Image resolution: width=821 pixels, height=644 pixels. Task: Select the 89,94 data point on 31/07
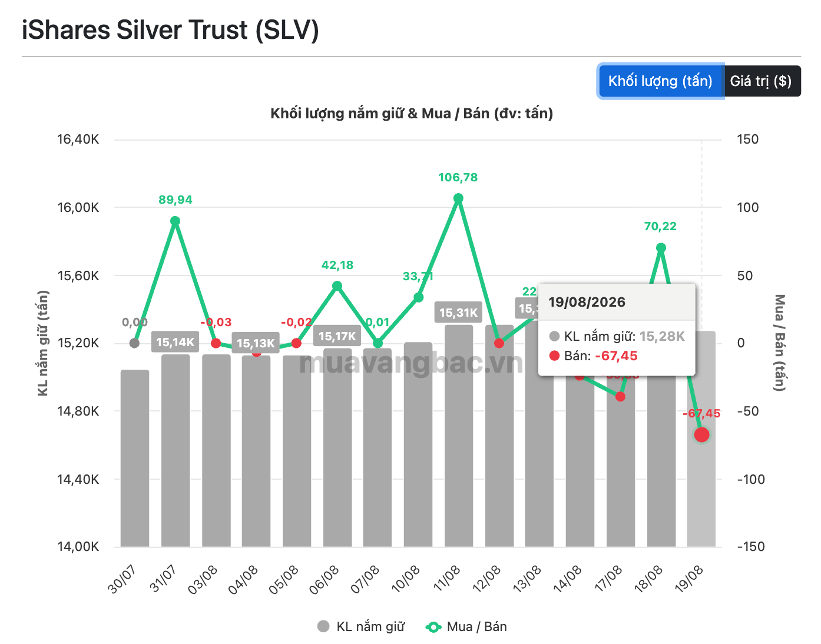[x=175, y=221]
